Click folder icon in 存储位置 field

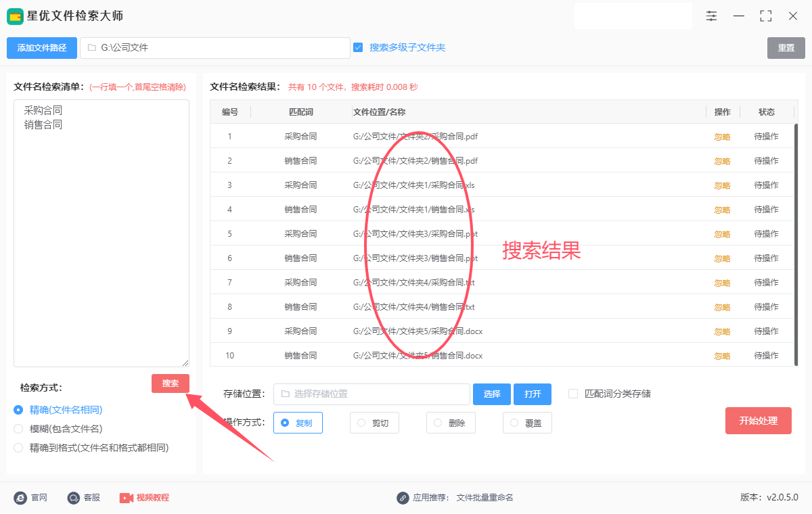pos(285,394)
